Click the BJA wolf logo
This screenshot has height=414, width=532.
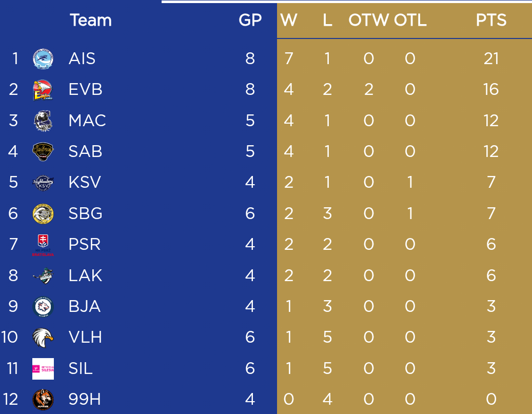(x=43, y=307)
